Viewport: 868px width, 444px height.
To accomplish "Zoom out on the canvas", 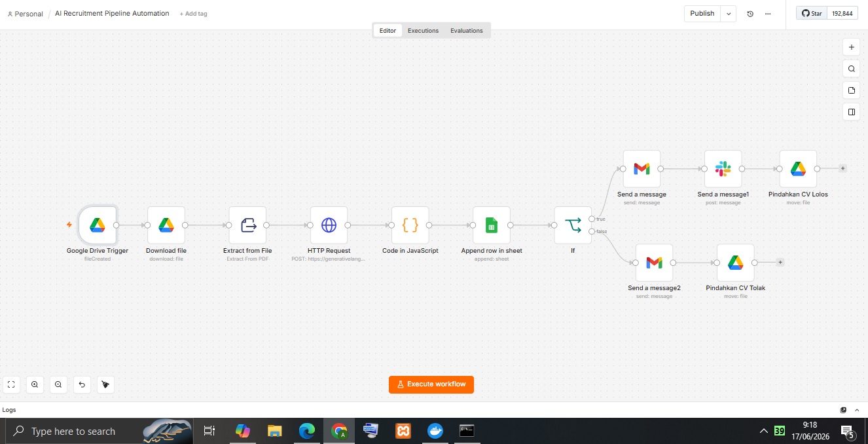I will click(x=58, y=384).
